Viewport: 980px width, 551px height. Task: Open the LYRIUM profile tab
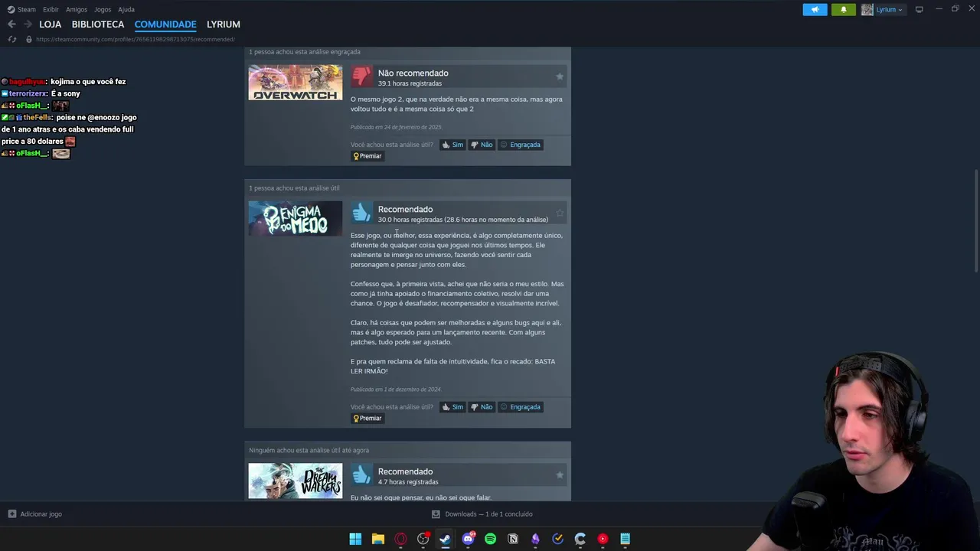click(224, 24)
